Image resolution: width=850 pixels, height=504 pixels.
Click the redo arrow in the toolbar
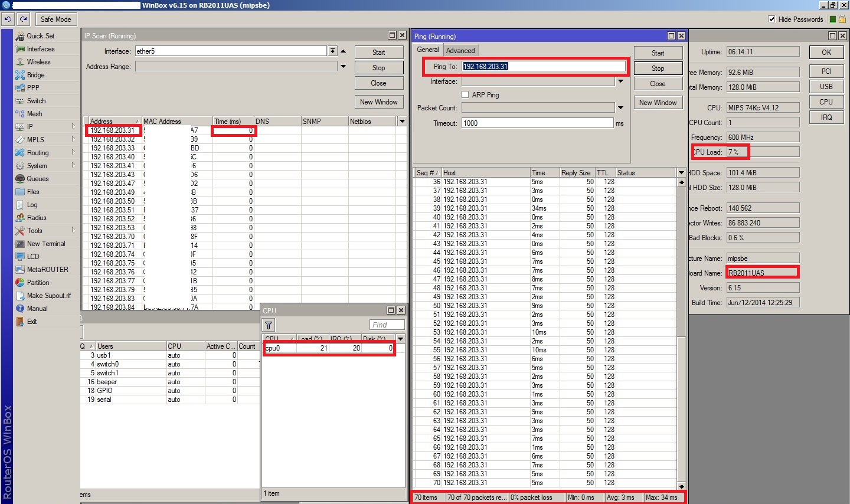(24, 19)
